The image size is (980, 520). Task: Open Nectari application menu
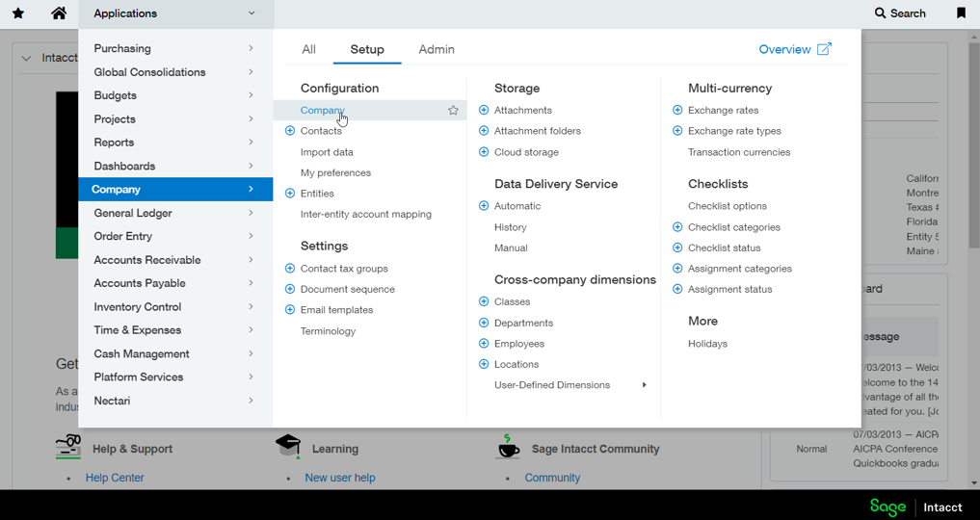tap(175, 401)
